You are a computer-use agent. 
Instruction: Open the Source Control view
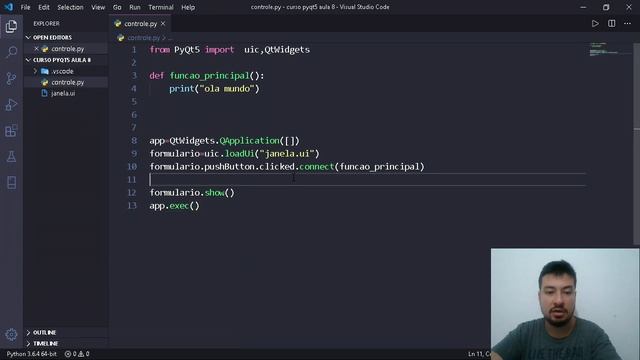click(x=11, y=78)
